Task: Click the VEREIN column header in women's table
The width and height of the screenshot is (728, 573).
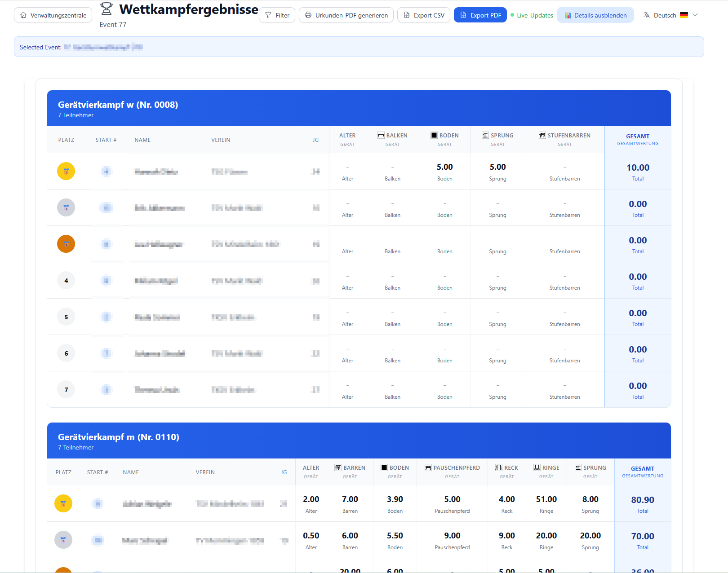Action: [221, 140]
